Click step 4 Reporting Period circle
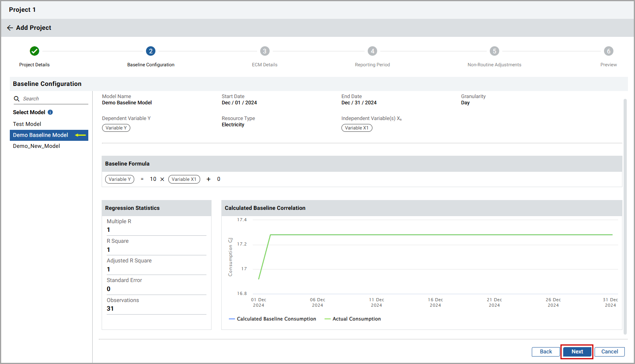 click(x=372, y=51)
